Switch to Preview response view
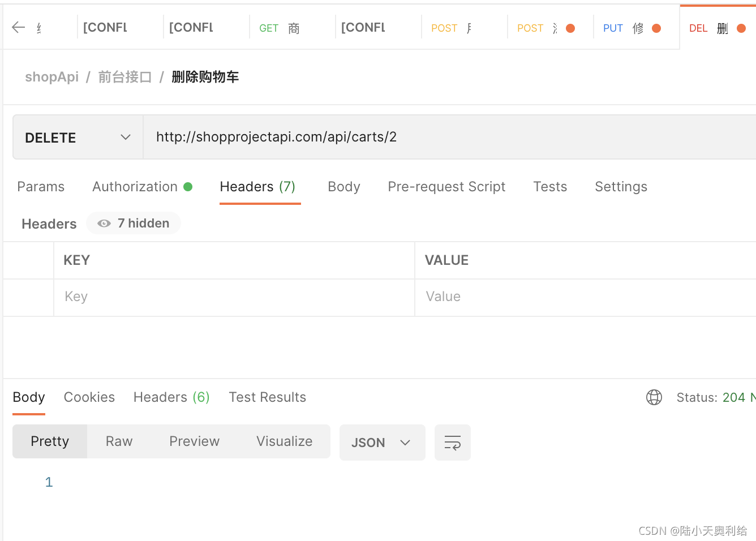This screenshot has height=541, width=756. [x=194, y=441]
